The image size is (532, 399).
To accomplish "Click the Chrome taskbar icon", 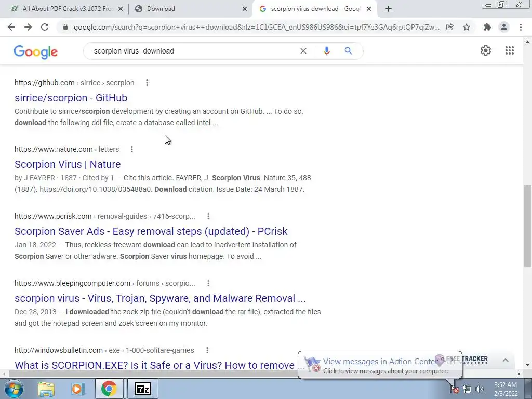I will (x=109, y=389).
